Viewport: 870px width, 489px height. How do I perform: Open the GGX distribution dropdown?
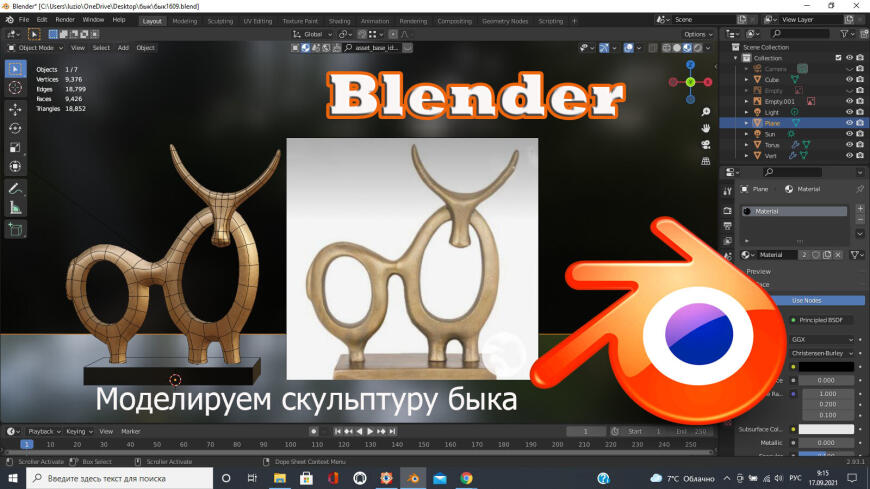coord(822,339)
